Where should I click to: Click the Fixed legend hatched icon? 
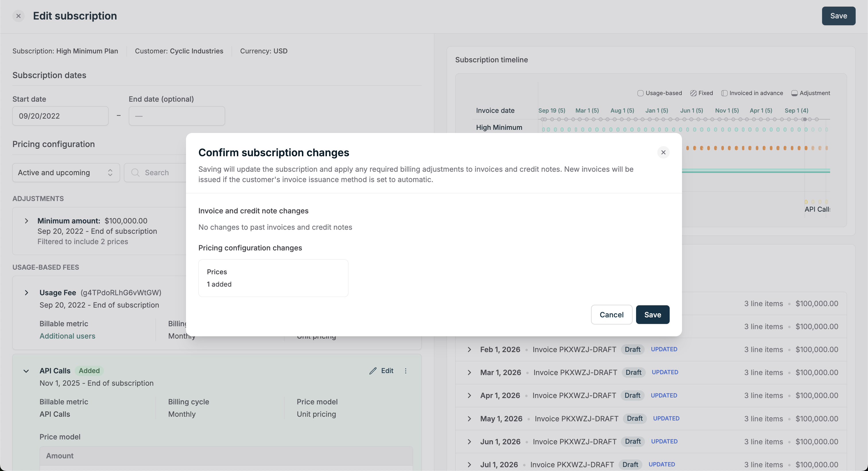coord(693,93)
